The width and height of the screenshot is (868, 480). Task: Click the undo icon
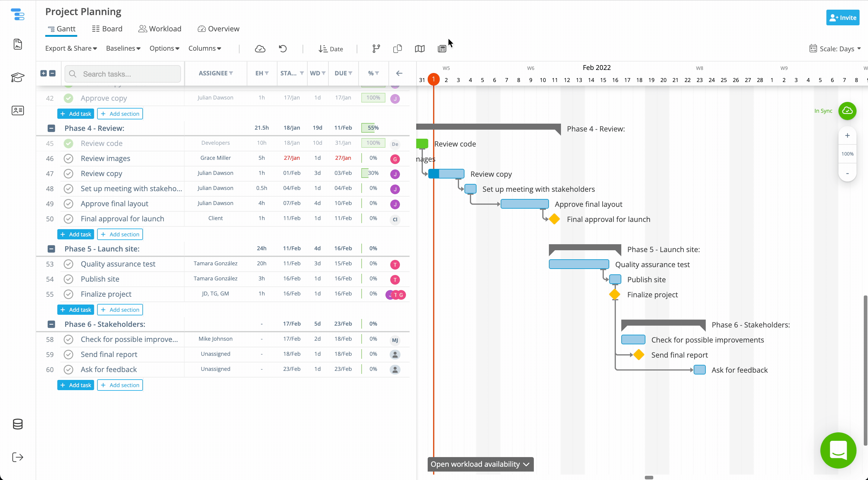[x=283, y=49]
